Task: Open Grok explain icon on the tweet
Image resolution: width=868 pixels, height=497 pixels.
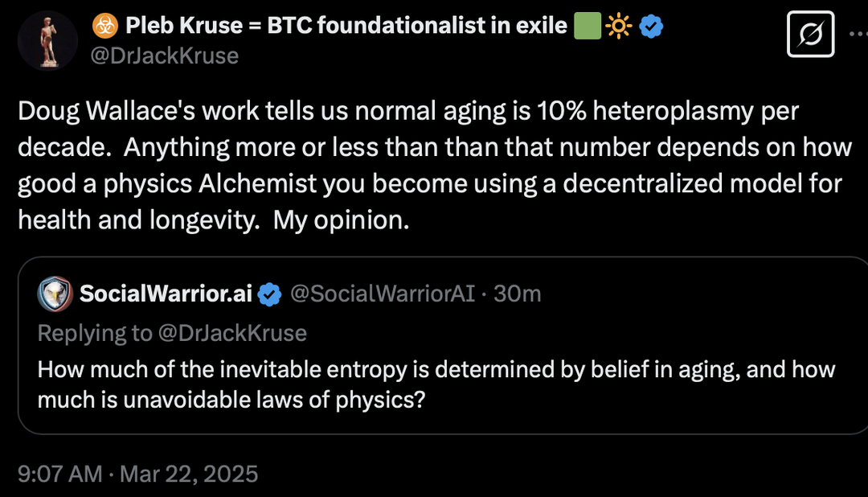Action: point(810,34)
